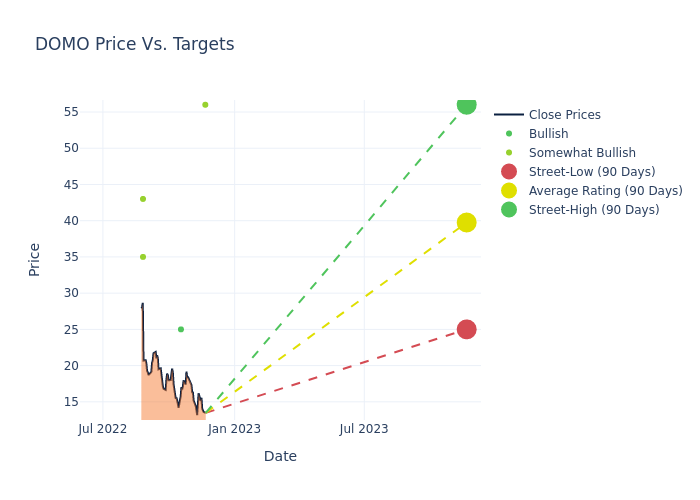Toggle Bullish legend entry
Screen dimensions: 700x500
[x=548, y=134]
